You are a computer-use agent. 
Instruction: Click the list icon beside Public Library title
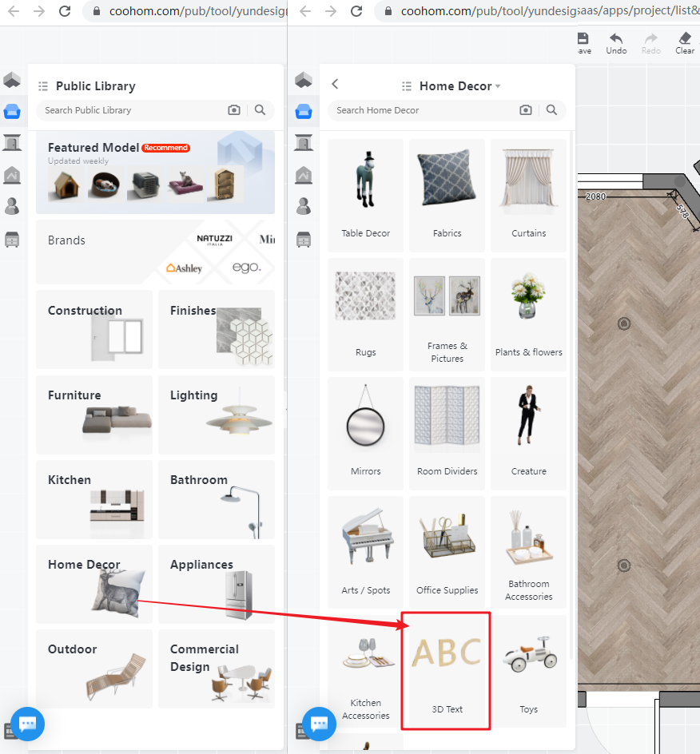point(43,86)
